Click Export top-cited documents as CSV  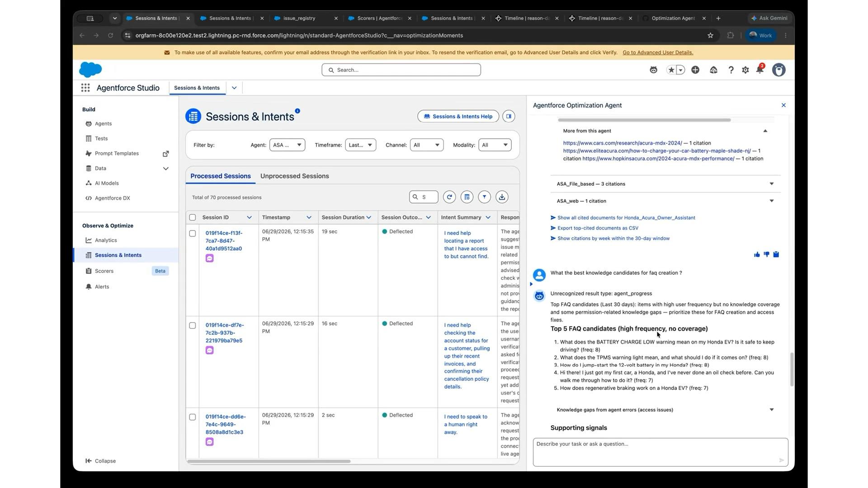click(598, 228)
